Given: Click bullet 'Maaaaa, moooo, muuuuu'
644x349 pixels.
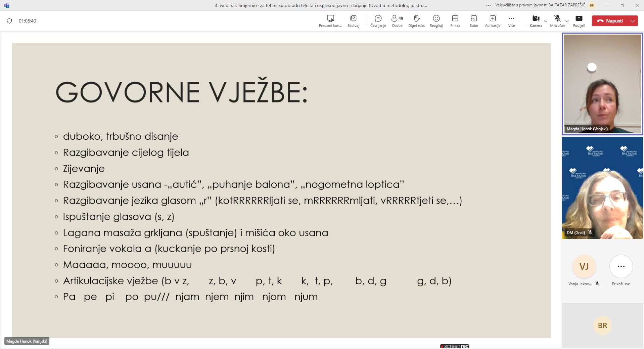Looking at the screenshot, I should [x=128, y=265].
